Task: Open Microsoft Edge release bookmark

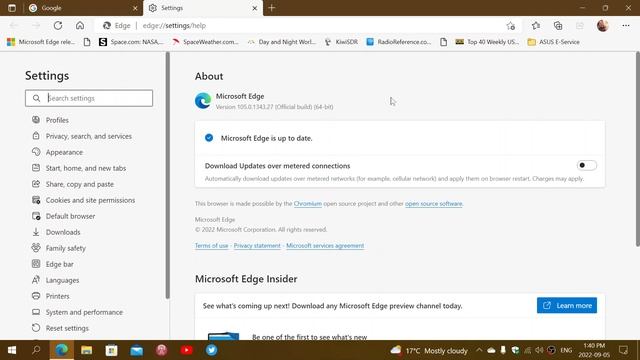Action: click(x=41, y=42)
